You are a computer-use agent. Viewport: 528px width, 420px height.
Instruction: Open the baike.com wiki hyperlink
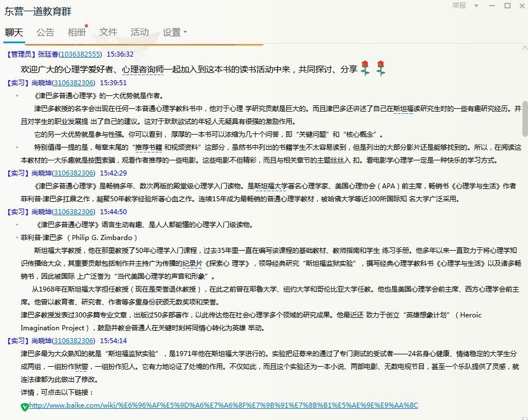(223, 405)
